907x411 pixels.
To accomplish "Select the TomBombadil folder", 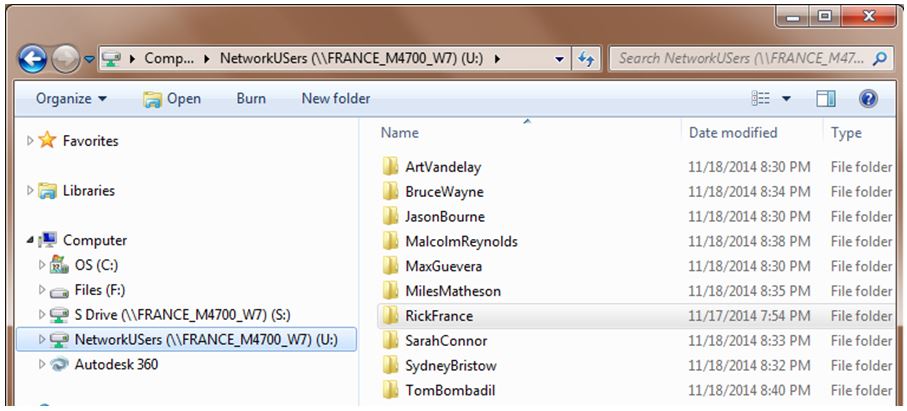I will tap(449, 390).
